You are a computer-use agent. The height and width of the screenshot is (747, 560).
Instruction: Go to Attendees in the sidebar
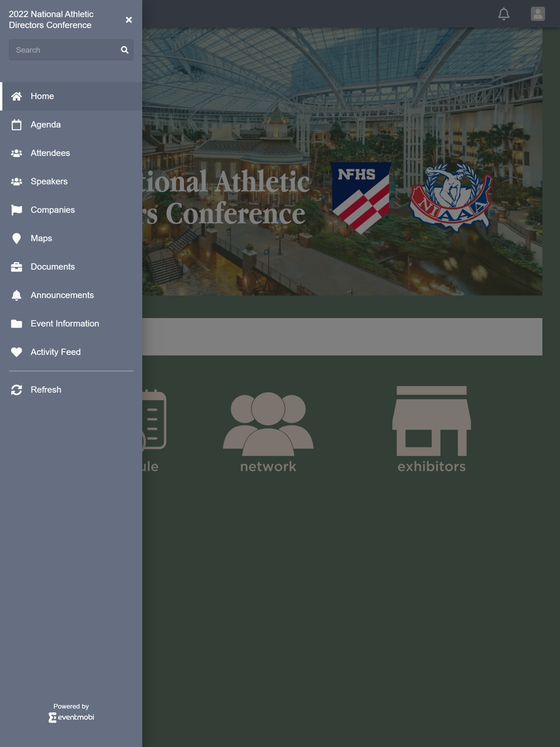click(x=71, y=153)
